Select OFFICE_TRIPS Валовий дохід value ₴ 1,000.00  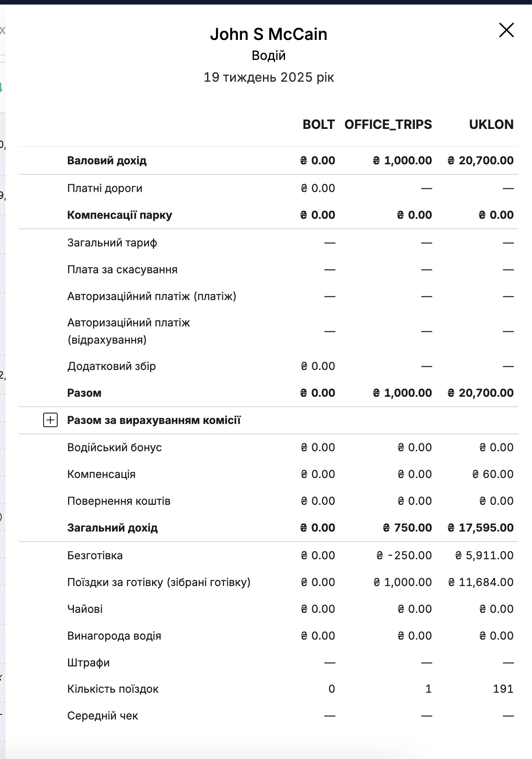point(402,160)
